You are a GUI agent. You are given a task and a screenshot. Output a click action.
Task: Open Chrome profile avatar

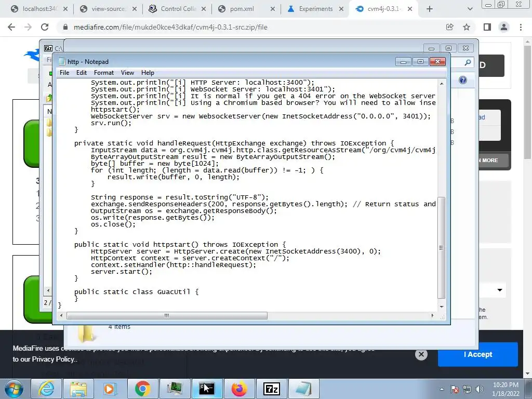tap(504, 27)
